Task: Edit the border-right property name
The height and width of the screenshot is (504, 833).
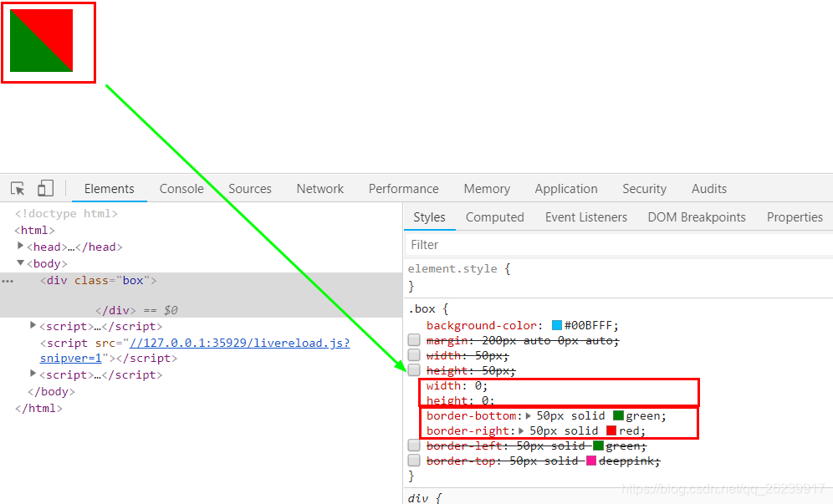Action: coord(468,430)
